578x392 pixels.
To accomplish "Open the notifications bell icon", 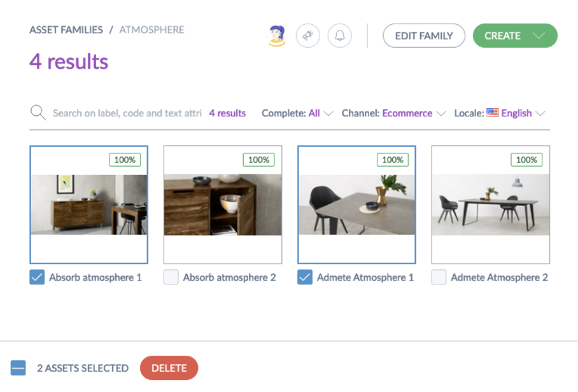I will [339, 36].
